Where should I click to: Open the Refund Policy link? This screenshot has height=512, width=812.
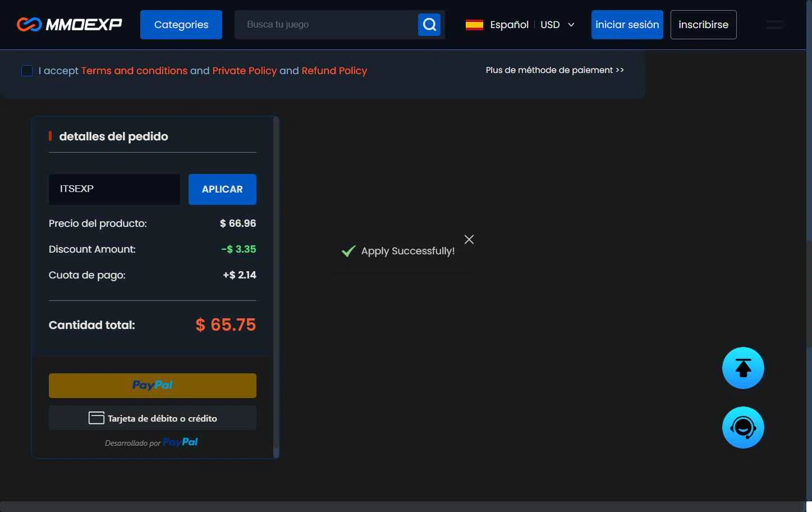pyautogui.click(x=334, y=71)
